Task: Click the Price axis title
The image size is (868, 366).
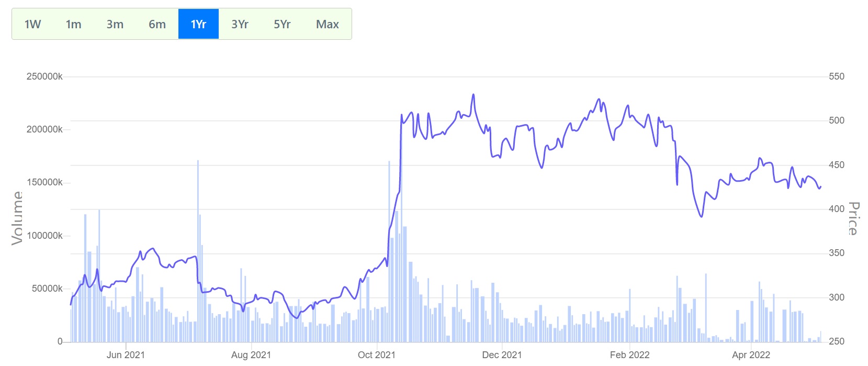Action: click(x=853, y=218)
